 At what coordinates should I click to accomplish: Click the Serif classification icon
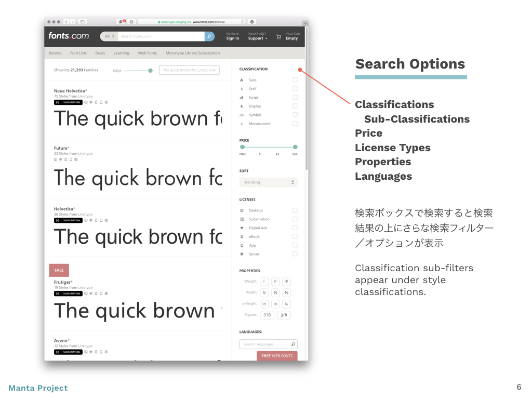tap(242, 89)
